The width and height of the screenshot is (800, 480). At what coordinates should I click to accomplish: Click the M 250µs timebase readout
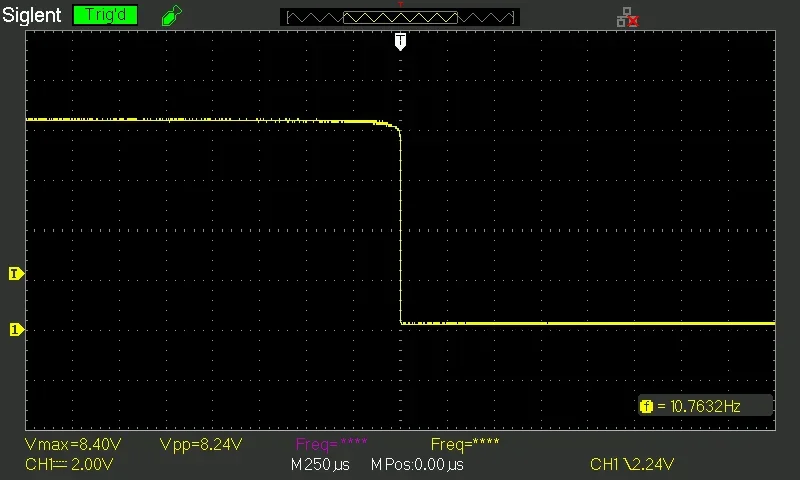320,465
